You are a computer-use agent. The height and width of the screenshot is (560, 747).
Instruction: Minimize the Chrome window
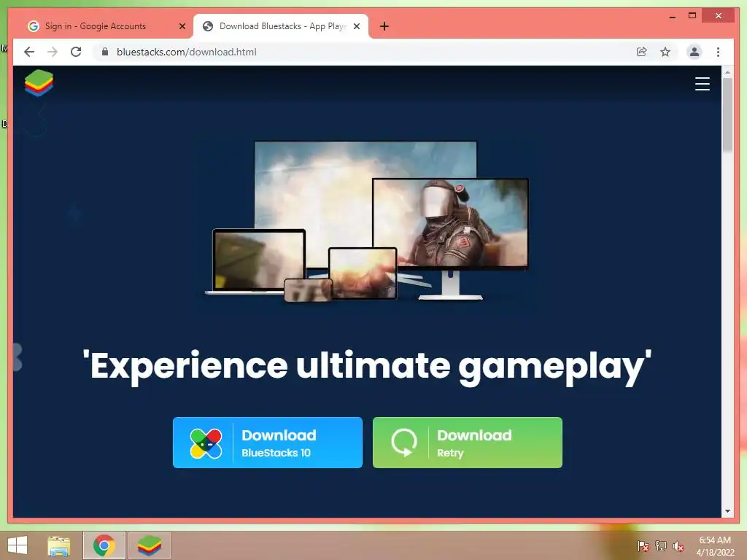[x=672, y=16]
